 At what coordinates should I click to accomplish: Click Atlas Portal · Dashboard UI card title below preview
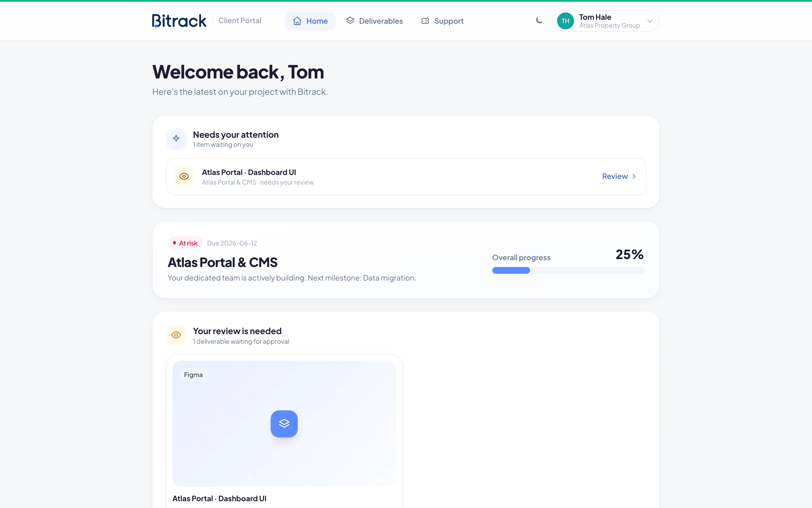(x=219, y=499)
